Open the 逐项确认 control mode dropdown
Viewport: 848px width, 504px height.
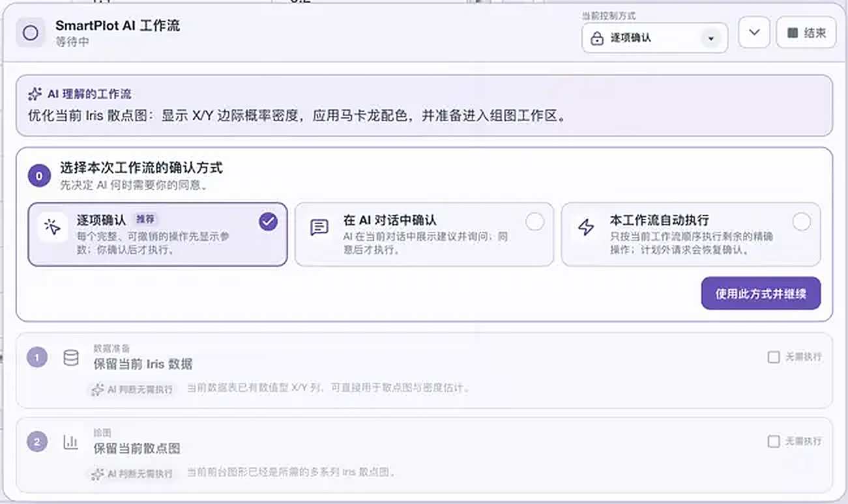(654, 38)
